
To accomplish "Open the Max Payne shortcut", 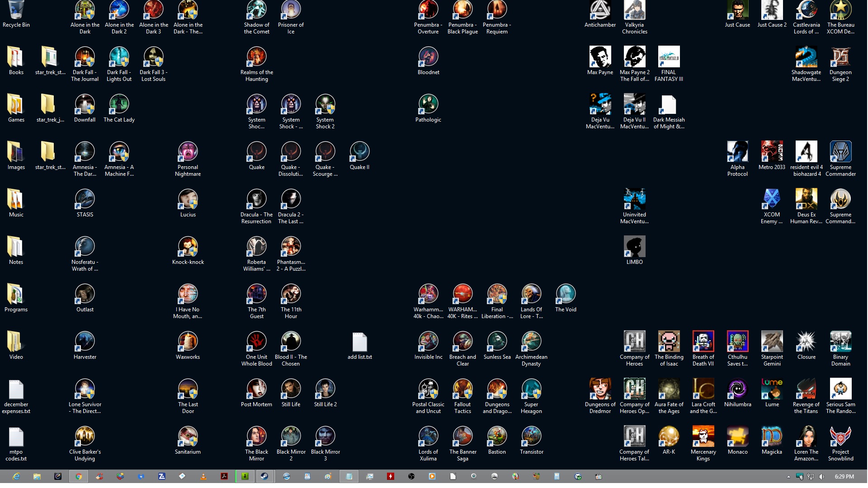I will click(600, 60).
